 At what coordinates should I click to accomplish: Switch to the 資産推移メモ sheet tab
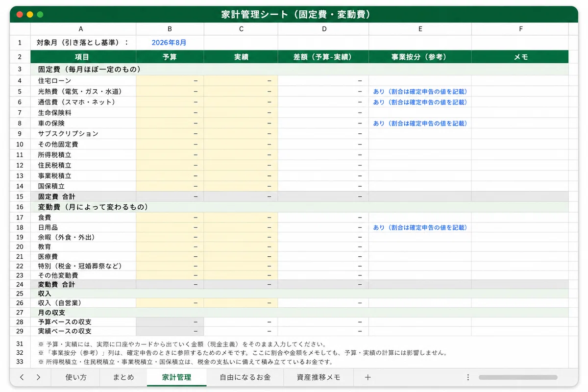pos(318,377)
